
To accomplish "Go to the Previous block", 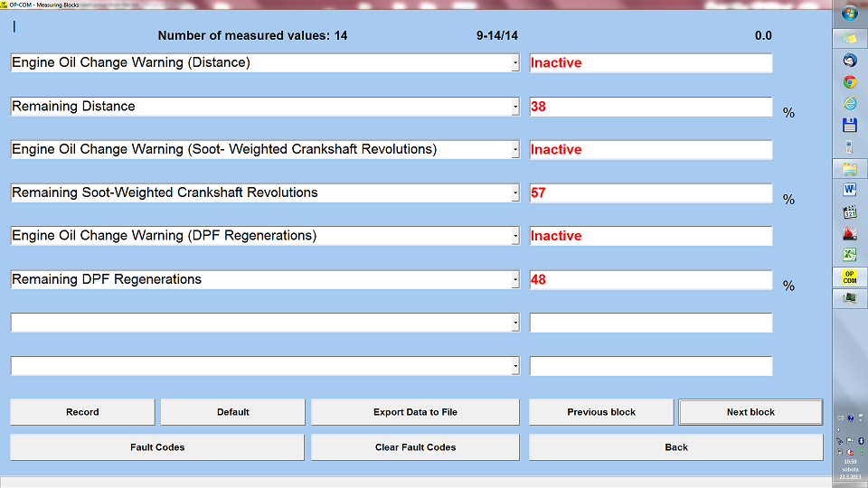I will pyautogui.click(x=601, y=412).
